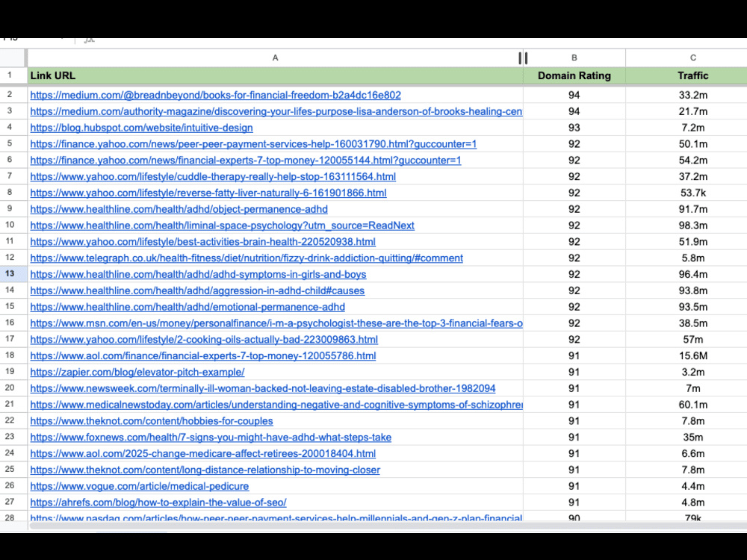Open aol.com finance financial-experts link
The image size is (747, 560).
(203, 355)
